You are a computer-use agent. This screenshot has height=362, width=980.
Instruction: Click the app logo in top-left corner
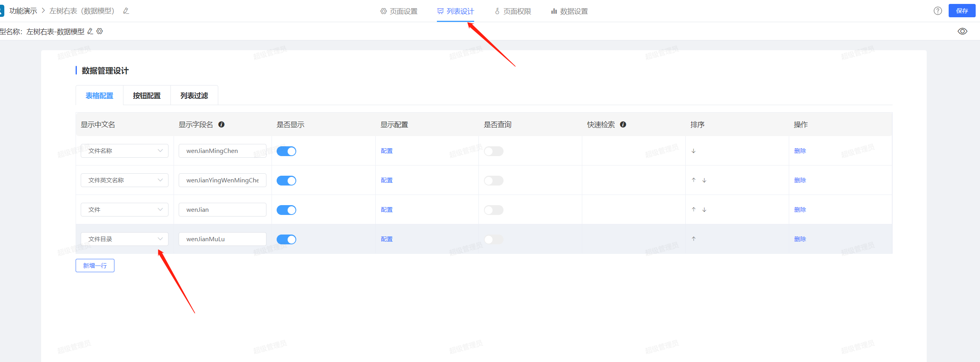tap(2, 11)
